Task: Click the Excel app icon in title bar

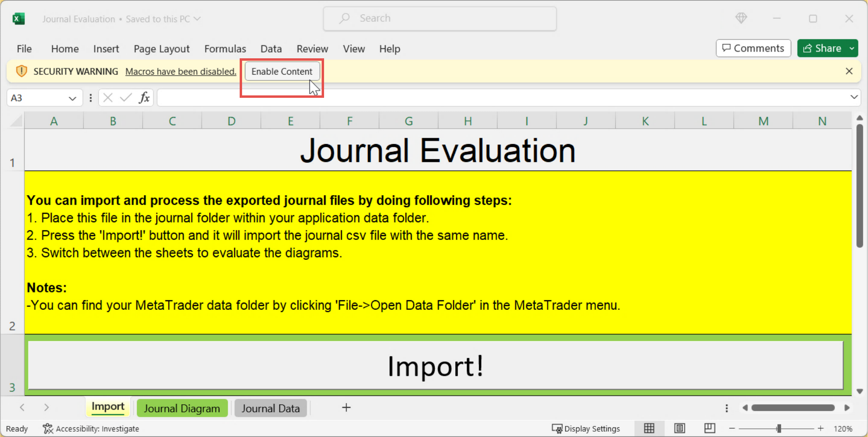Action: [x=18, y=19]
